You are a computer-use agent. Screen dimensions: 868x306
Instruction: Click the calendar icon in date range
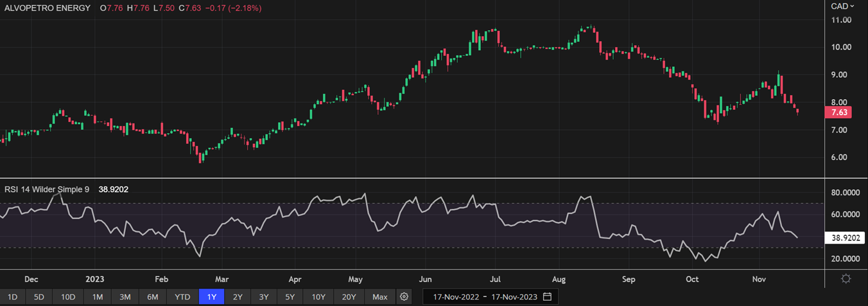547,297
